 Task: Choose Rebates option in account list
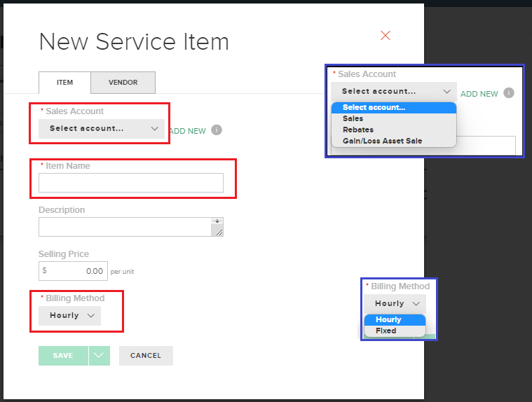pyautogui.click(x=394, y=130)
